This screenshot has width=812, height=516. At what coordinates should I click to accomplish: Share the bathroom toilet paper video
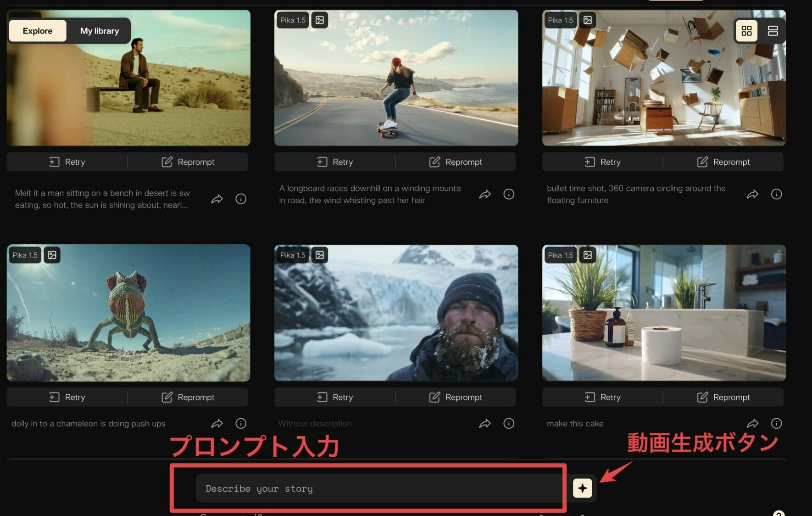[752, 423]
